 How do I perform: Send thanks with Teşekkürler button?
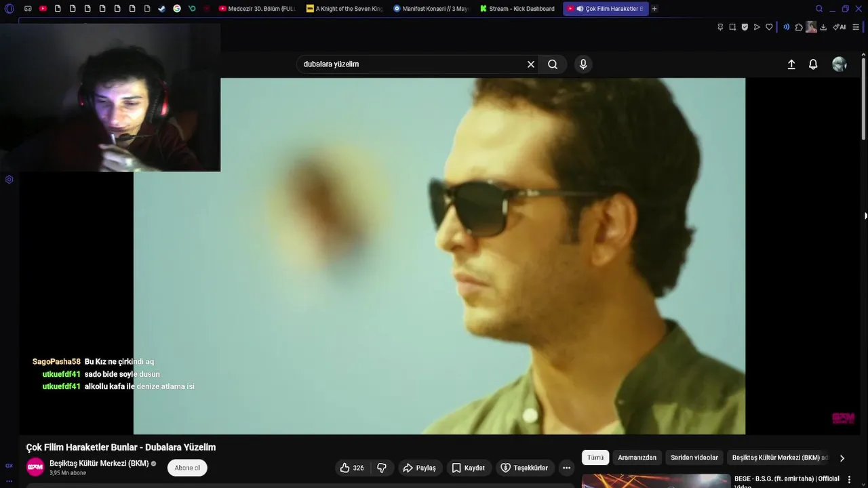click(x=525, y=468)
